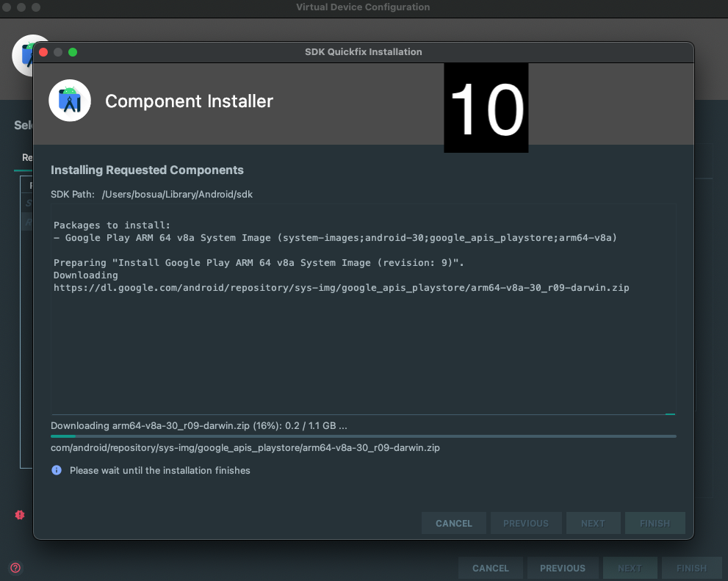This screenshot has width=728, height=581.
Task: Open help via the red question mark icon
Action: coord(15,568)
